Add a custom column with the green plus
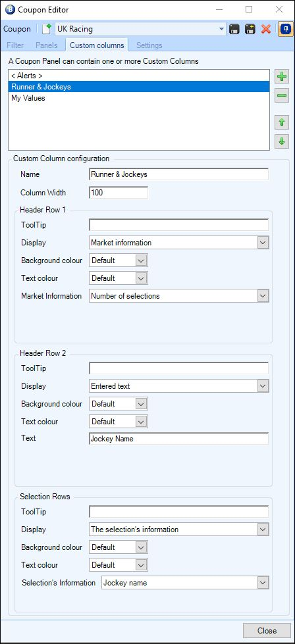Image resolution: width=295 pixels, height=644 pixels. (282, 76)
